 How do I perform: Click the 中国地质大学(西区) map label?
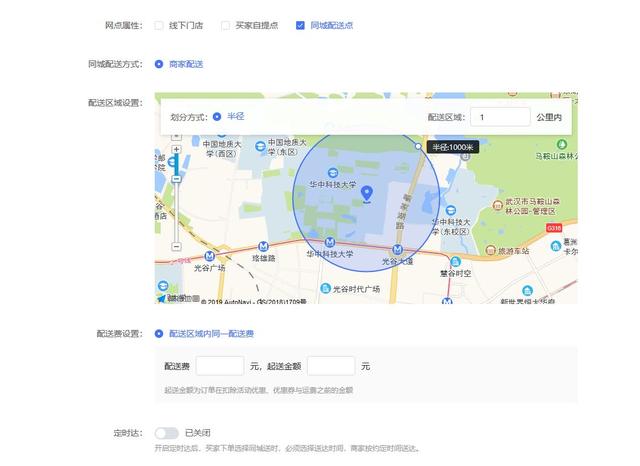(x=222, y=149)
